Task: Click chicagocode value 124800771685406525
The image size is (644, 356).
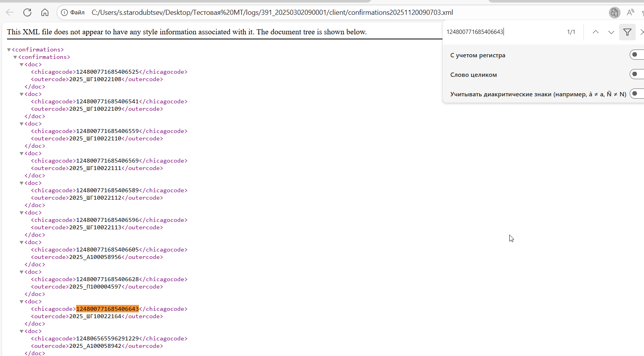Action: click(107, 72)
